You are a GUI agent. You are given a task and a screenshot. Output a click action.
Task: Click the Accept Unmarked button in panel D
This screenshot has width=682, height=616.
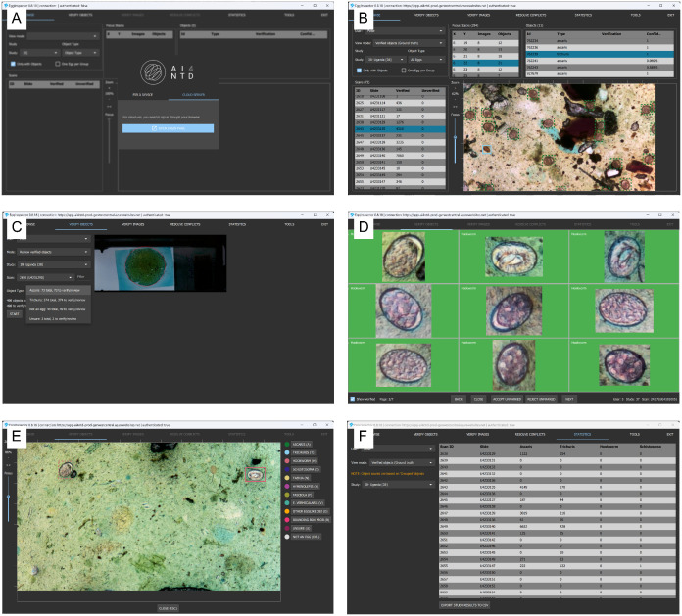point(507,399)
